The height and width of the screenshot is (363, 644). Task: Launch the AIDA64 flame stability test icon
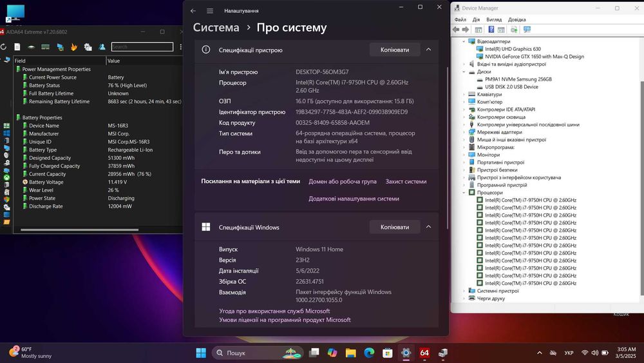point(74,47)
